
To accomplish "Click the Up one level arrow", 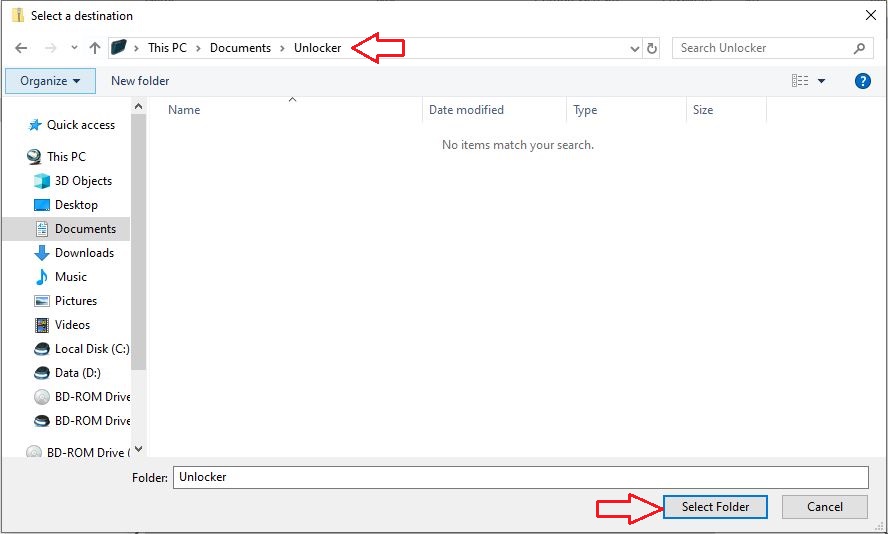I will (x=95, y=48).
